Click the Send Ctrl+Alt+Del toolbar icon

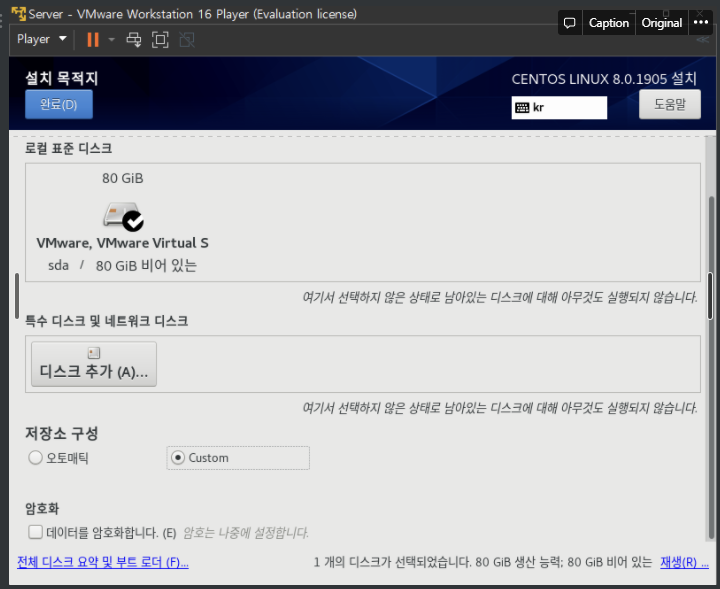[x=134, y=40]
